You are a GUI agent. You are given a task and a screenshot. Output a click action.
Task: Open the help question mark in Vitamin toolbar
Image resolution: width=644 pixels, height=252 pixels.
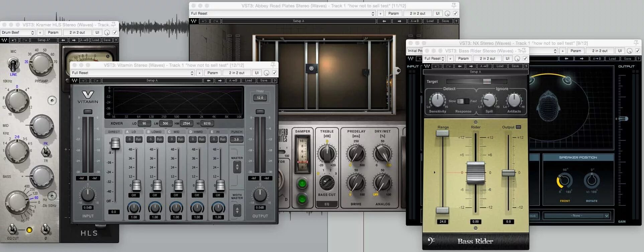pyautogui.click(x=275, y=80)
